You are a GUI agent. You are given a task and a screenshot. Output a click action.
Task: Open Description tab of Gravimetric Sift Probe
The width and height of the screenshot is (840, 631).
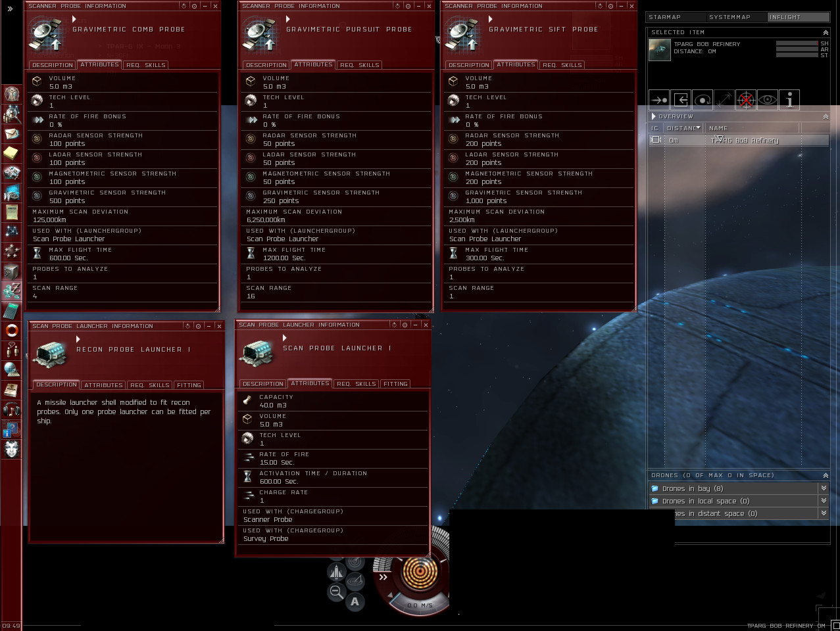(469, 65)
